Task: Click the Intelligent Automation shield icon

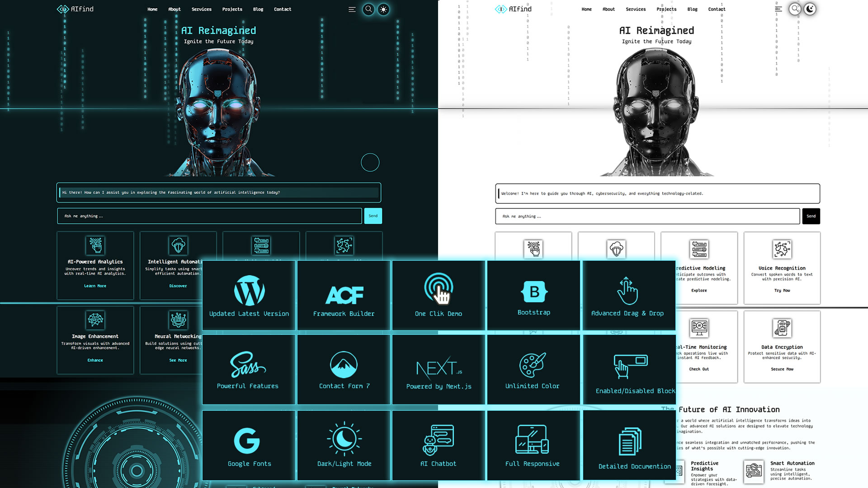Action: click(178, 245)
